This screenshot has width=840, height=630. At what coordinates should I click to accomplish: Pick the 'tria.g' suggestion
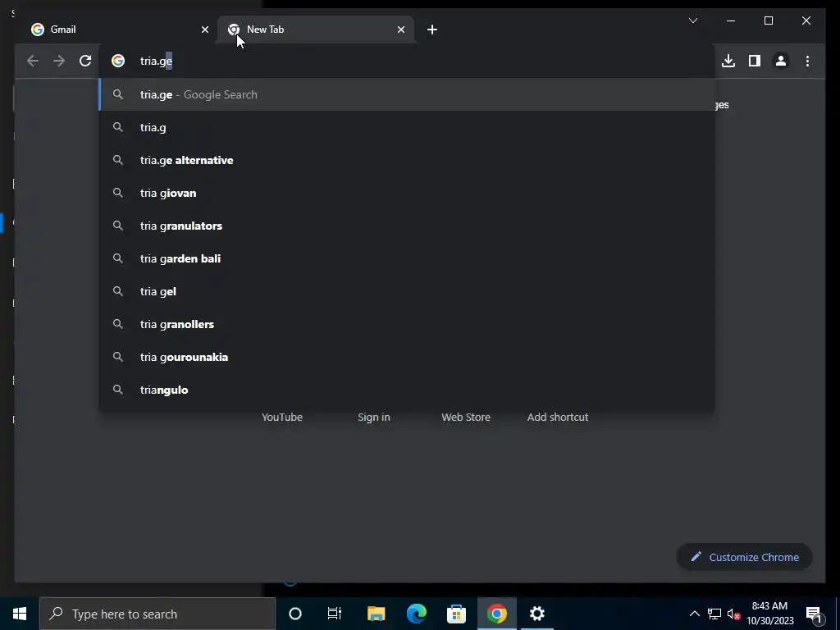pos(407,127)
